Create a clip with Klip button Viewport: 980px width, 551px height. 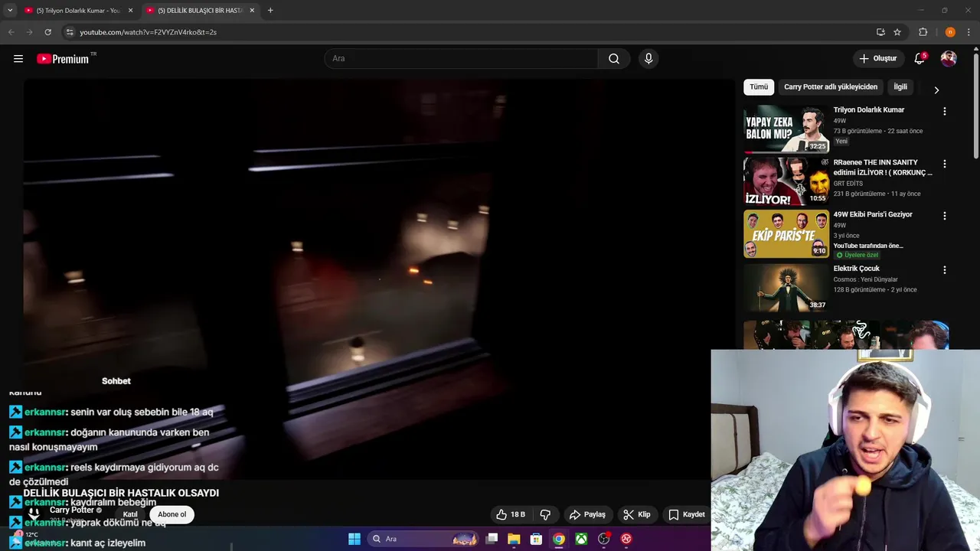pos(637,514)
